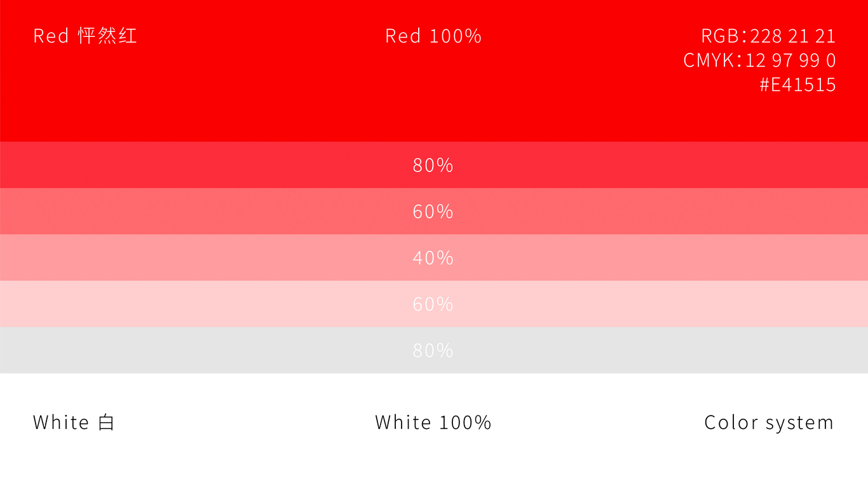Screen dimensions: 868x488
Task: Select the "Red 100%" label
Action: click(433, 36)
